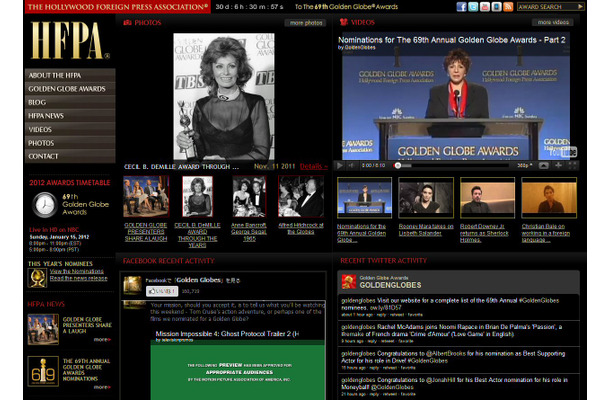Click the video seek bar handle
Image resolution: width=610 pixels, height=400 pixels.
pyautogui.click(x=397, y=166)
